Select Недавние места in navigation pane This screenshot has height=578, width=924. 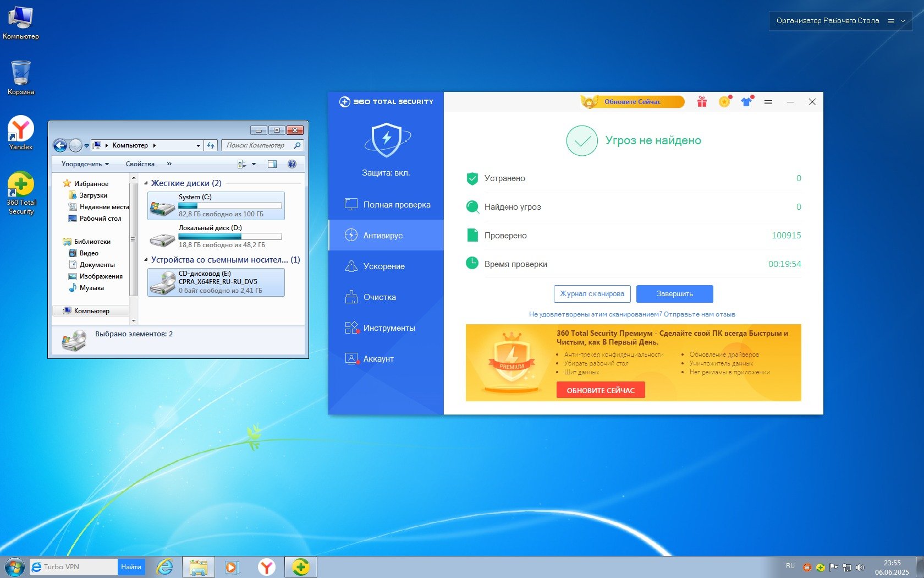pos(98,207)
